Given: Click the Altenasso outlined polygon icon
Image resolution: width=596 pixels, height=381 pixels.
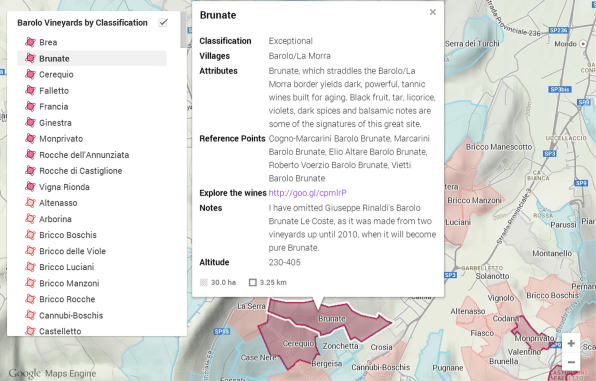Looking at the screenshot, I should (30, 203).
